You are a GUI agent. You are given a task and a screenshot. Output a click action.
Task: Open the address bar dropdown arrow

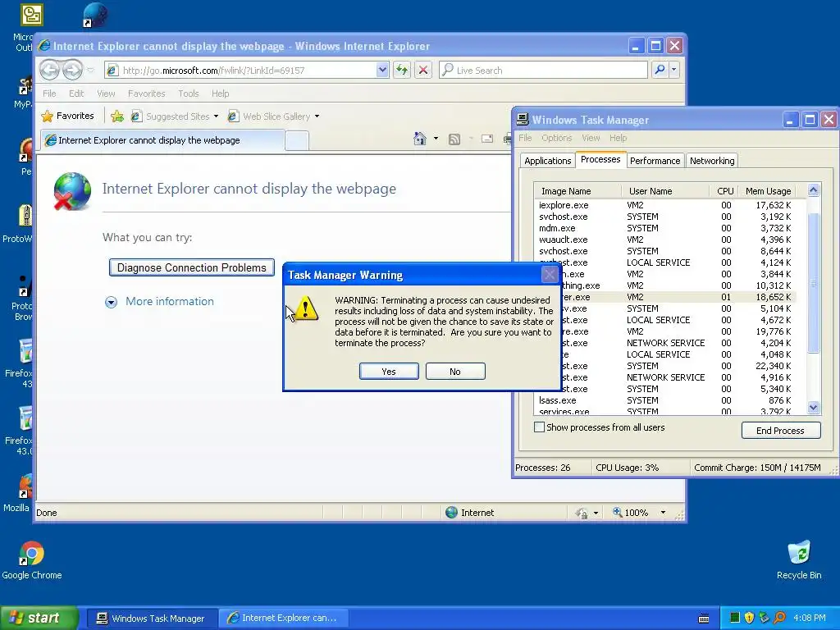tap(382, 71)
